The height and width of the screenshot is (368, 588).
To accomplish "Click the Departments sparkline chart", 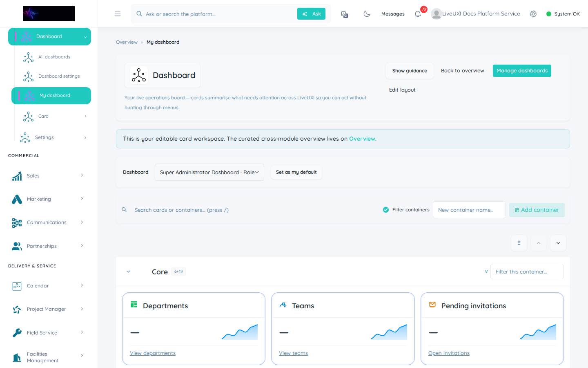I will tap(240, 332).
